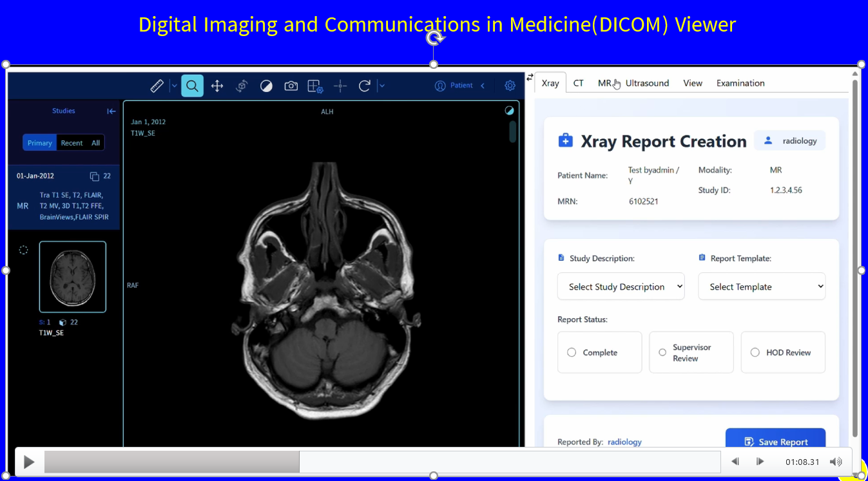The image size is (868, 481).
Task: Activate the magnifier zoom tool
Action: pos(192,86)
